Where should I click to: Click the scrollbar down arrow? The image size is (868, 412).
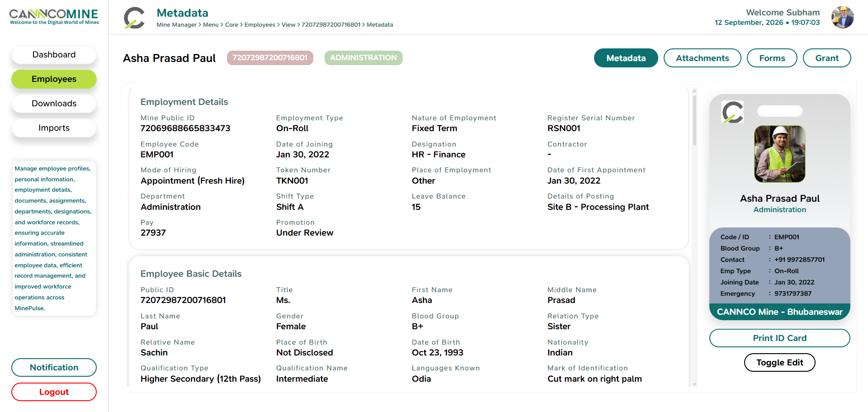694,384
